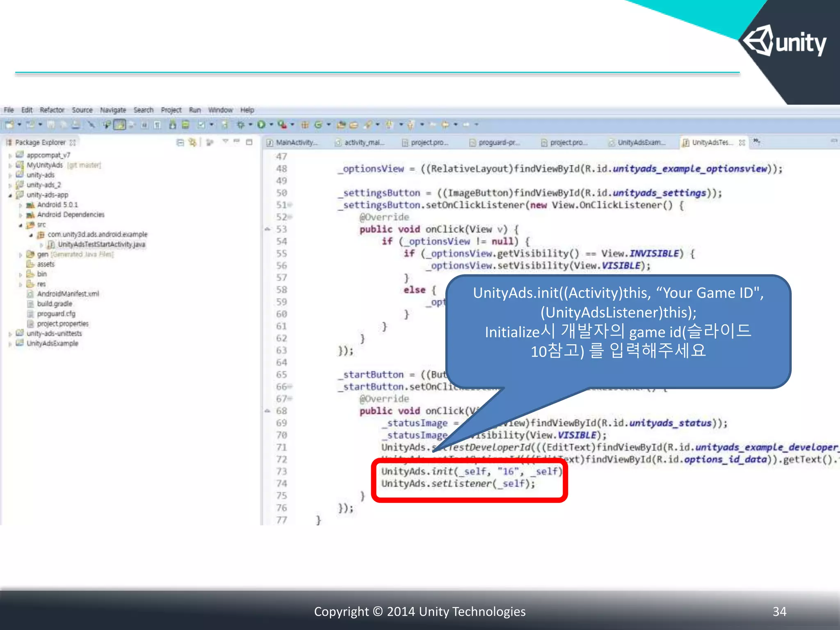This screenshot has width=840, height=630.
Task: Click the Run with external tools icon
Action: [282, 124]
